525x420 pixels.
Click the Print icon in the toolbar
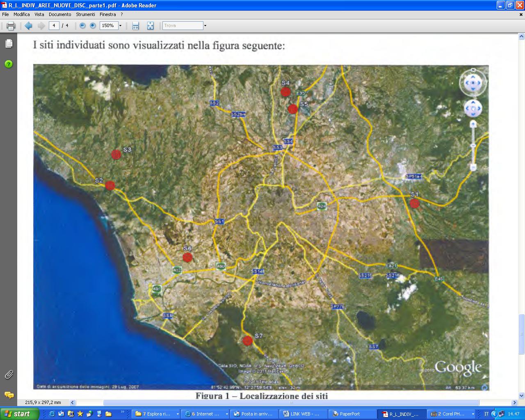coord(11,26)
